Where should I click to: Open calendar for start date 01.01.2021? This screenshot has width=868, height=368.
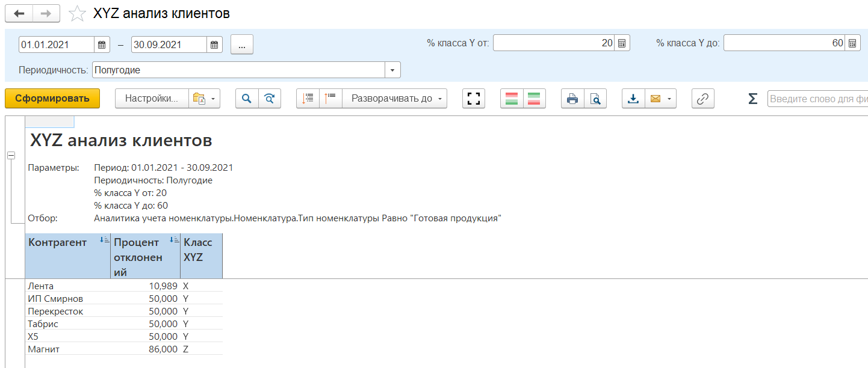pyautogui.click(x=102, y=44)
